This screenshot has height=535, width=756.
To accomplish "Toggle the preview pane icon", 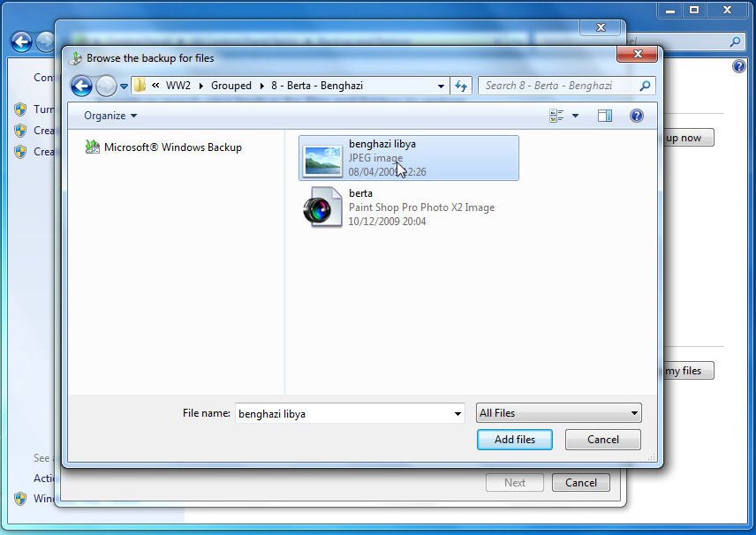I will pos(605,116).
